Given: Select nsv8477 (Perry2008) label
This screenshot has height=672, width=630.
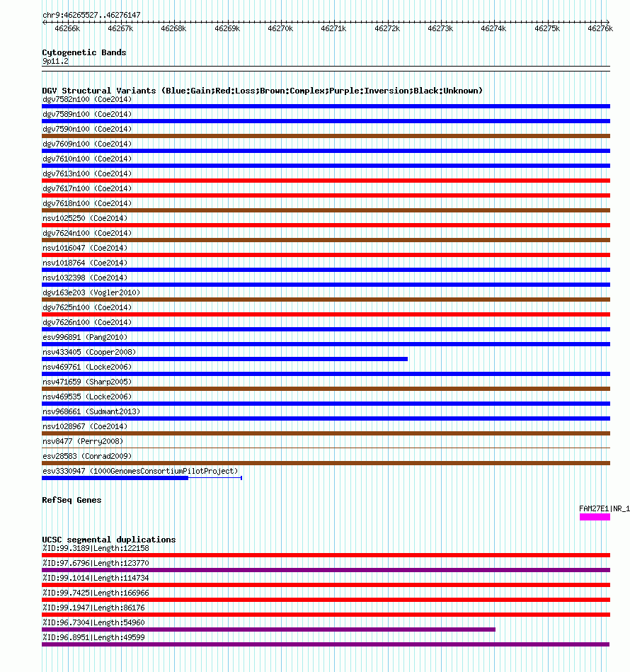Looking at the screenshot, I should (83, 441).
